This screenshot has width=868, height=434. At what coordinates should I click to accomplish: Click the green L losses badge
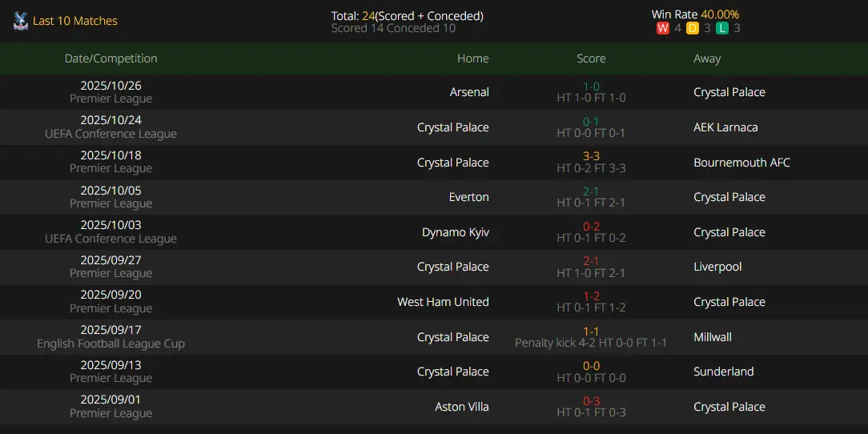click(x=721, y=29)
